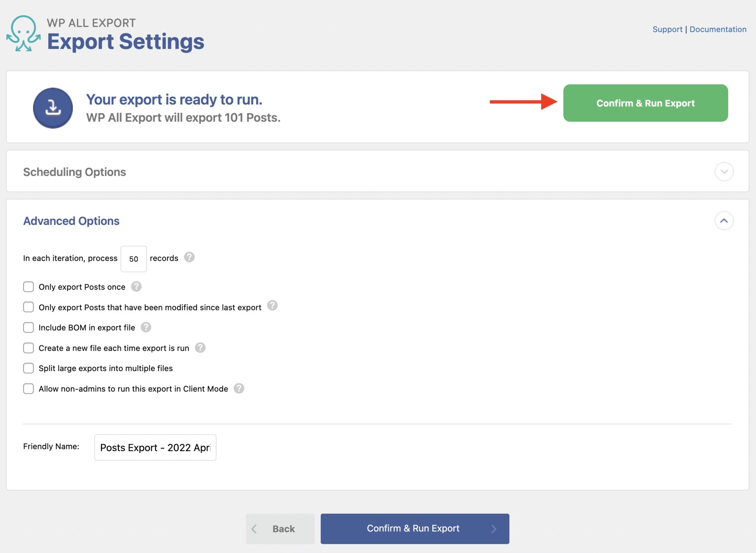Open help for 'Include BOM in export file'

pyautogui.click(x=145, y=327)
